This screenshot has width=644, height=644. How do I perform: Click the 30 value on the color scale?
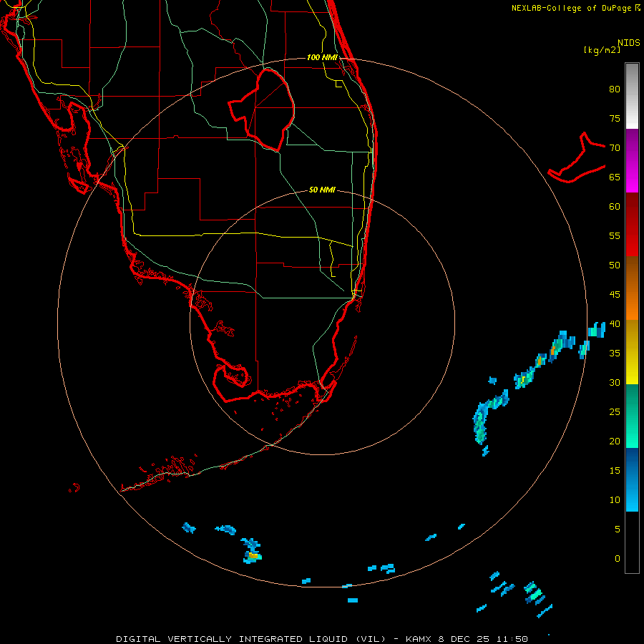[615, 382]
